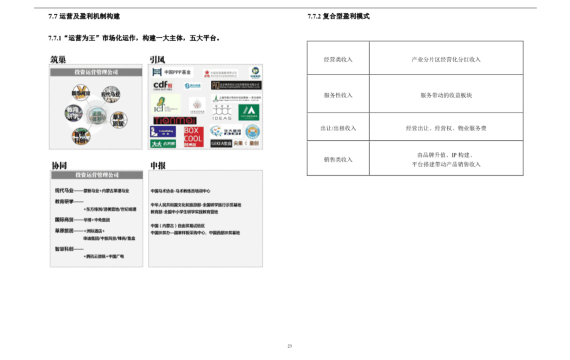Click the '智慧科创' row in the 协同 list
The height and width of the screenshot is (360, 570).
[89, 252]
